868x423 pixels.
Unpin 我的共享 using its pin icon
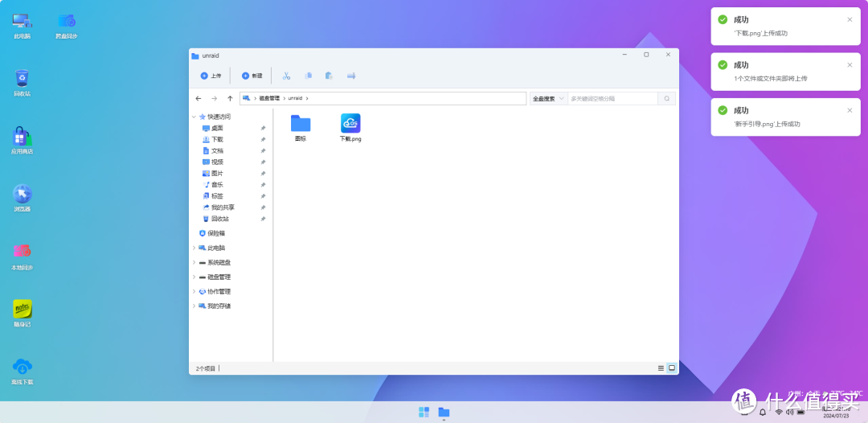click(x=263, y=207)
